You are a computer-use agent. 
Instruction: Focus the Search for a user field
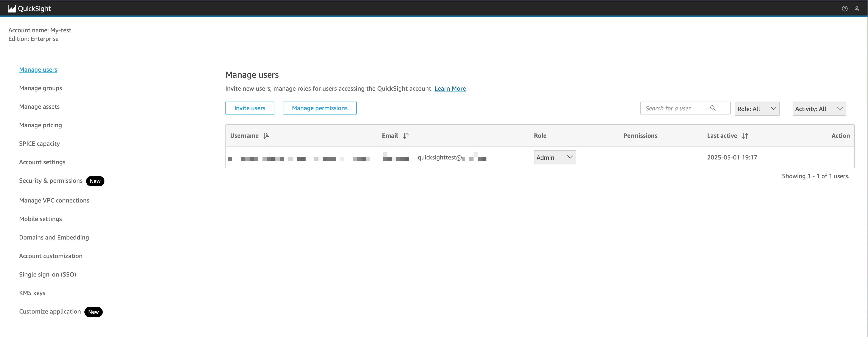685,108
